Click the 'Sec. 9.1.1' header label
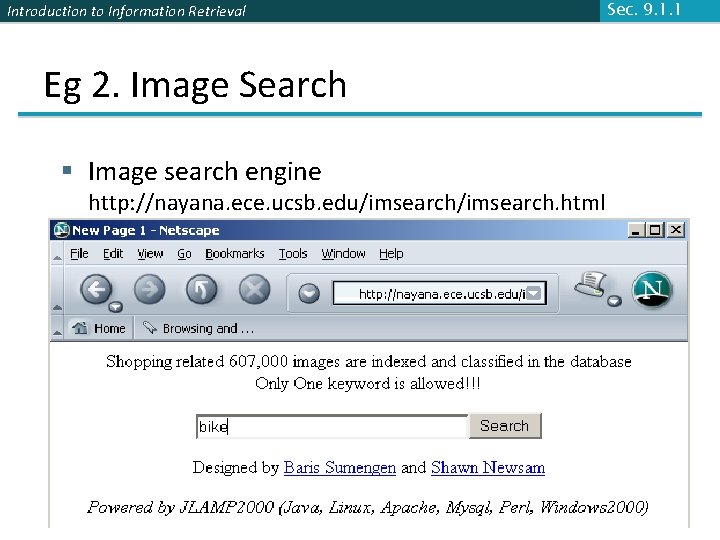This screenshot has width=720, height=540. click(x=644, y=10)
